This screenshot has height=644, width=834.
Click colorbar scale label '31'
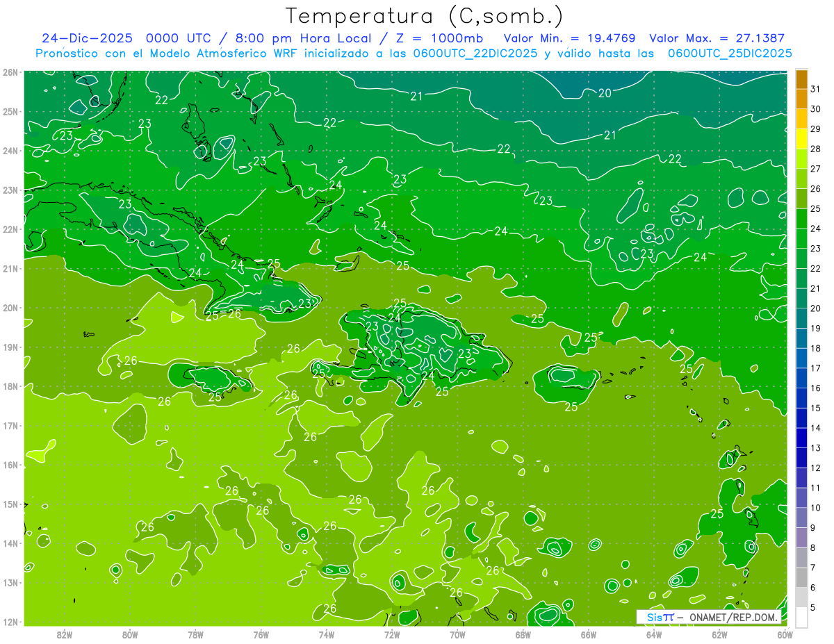coord(816,89)
